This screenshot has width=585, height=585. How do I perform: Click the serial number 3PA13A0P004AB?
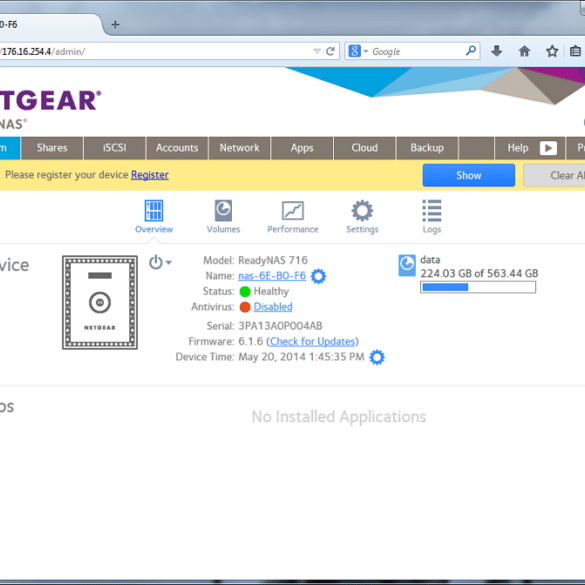click(280, 326)
